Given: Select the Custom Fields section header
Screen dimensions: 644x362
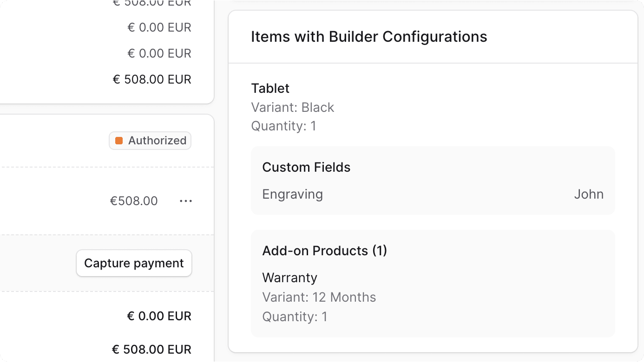Looking at the screenshot, I should point(306,167).
